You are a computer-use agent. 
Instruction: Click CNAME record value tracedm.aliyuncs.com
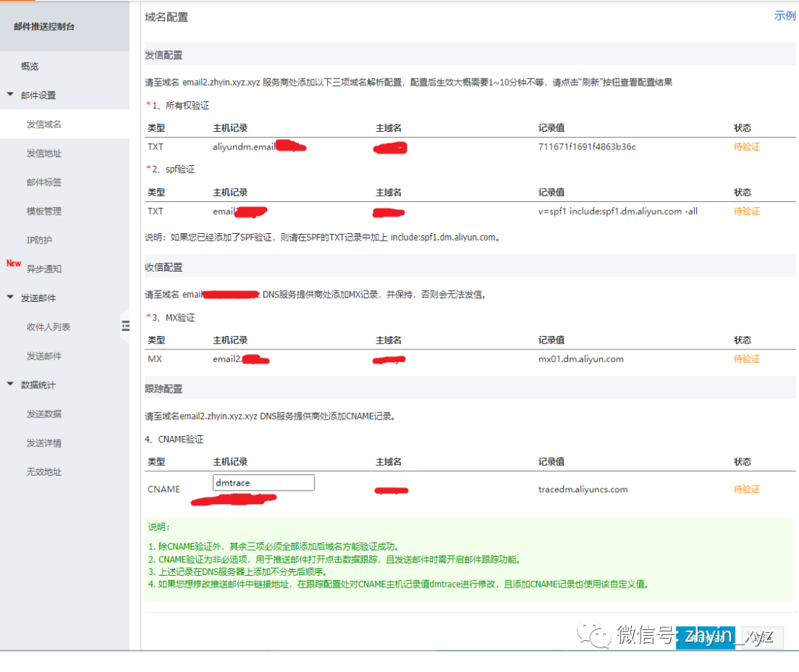pos(583,489)
